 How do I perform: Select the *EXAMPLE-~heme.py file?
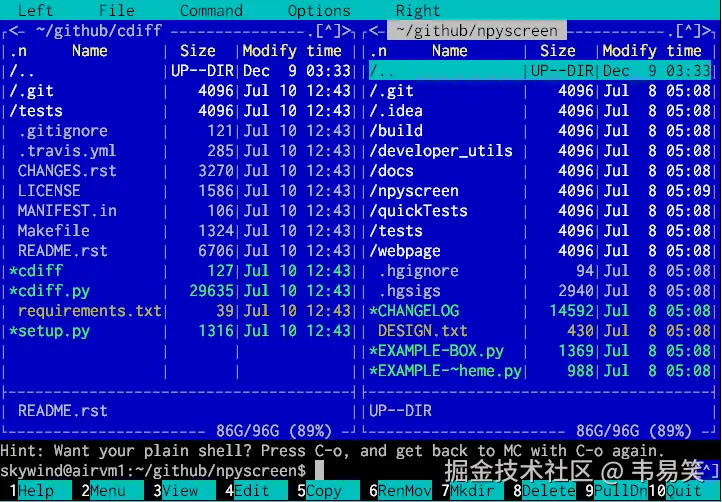pos(540,371)
